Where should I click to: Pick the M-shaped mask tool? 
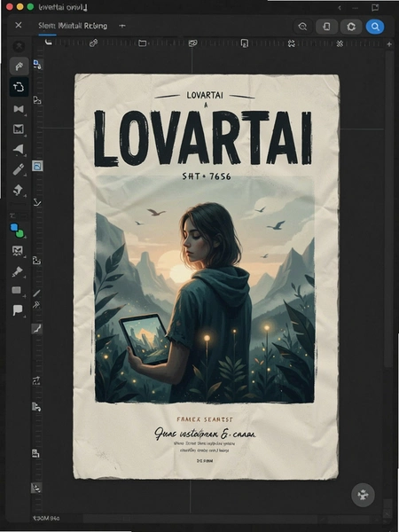19,129
